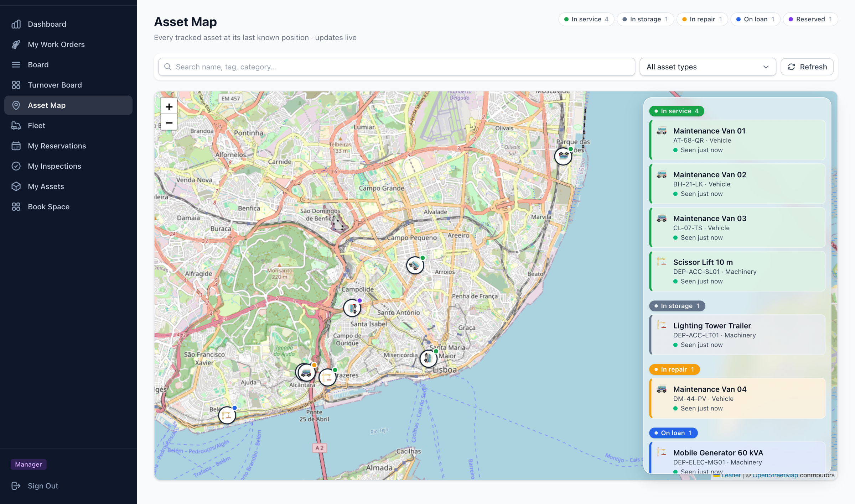Click the Book Space grid icon
855x504 pixels.
click(x=16, y=207)
